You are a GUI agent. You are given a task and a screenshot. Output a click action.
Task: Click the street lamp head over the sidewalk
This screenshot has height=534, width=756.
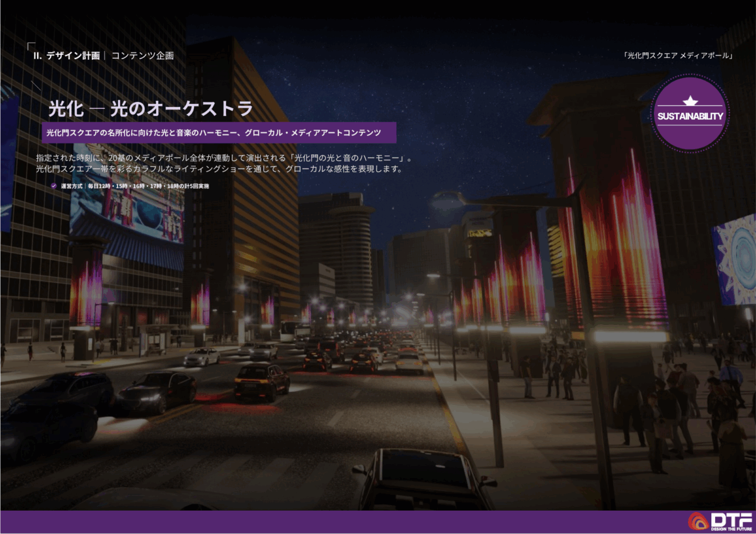(447, 201)
